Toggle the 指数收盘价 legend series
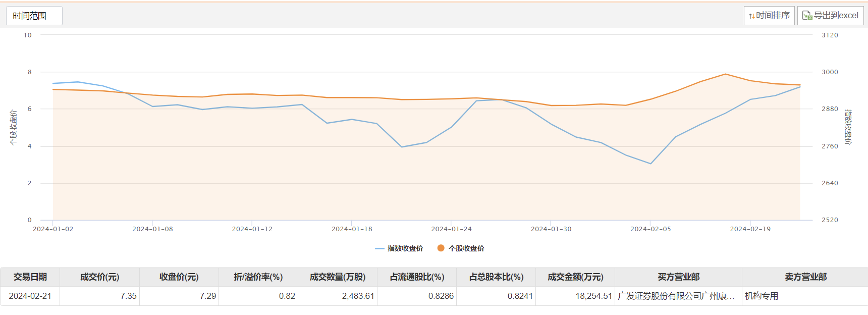The width and height of the screenshot is (868, 315). pyautogui.click(x=399, y=248)
